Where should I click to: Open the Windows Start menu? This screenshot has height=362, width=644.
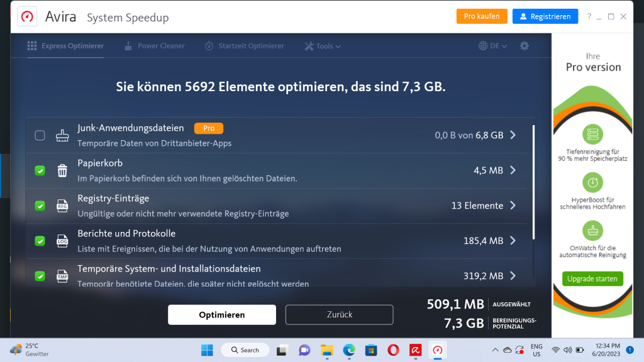[207, 350]
